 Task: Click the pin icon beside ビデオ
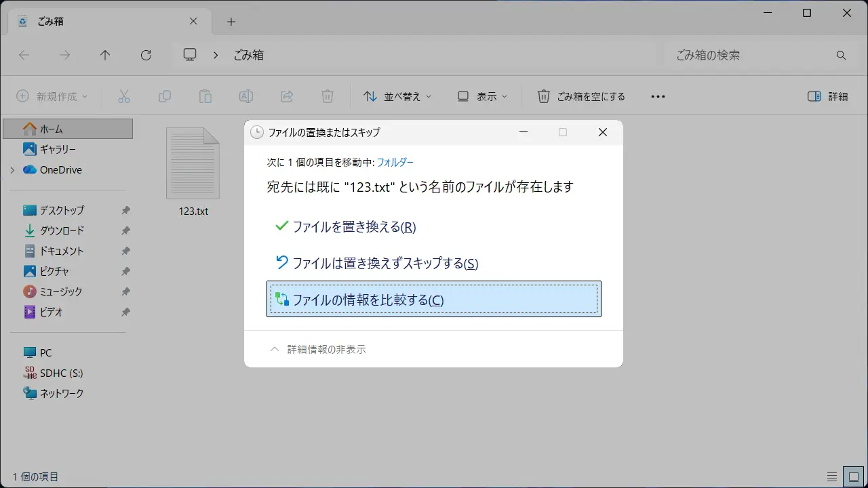tap(125, 312)
